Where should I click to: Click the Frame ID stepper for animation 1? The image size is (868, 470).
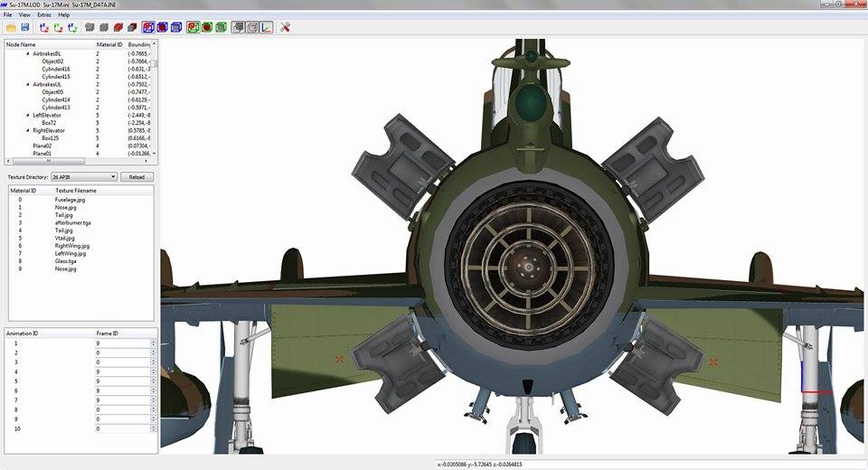click(x=154, y=343)
